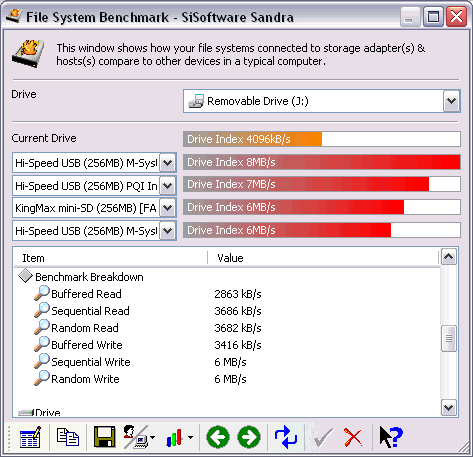Click the list scrollbar down arrow
Screen dimensions: 473x457
[x=449, y=407]
